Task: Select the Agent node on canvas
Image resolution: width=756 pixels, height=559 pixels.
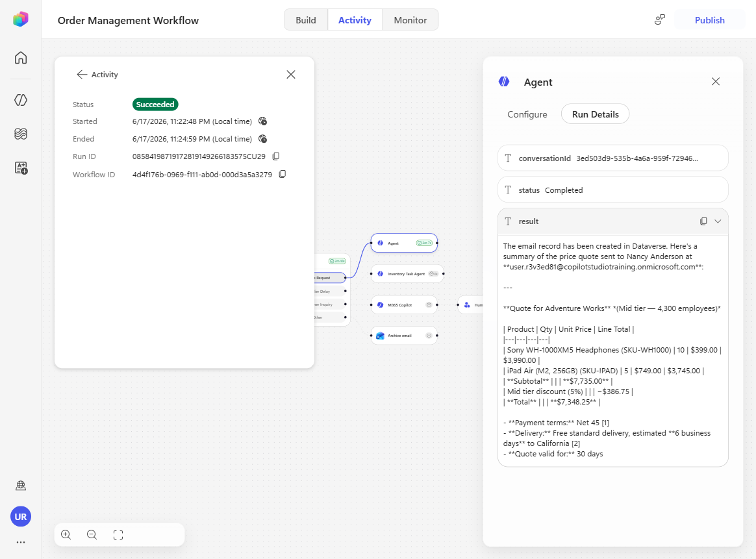Action: (404, 243)
